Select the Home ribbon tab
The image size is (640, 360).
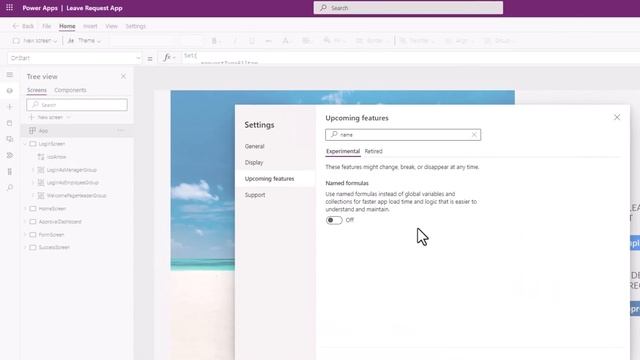(x=67, y=26)
